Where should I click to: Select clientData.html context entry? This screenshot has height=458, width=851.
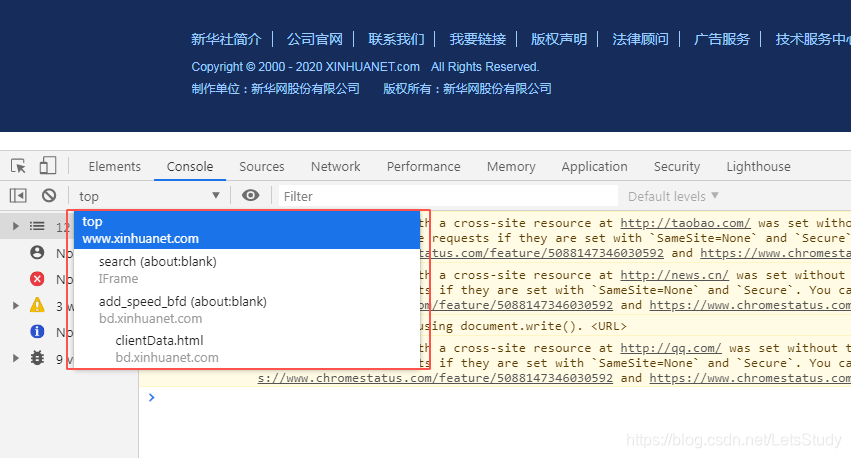[247, 348]
